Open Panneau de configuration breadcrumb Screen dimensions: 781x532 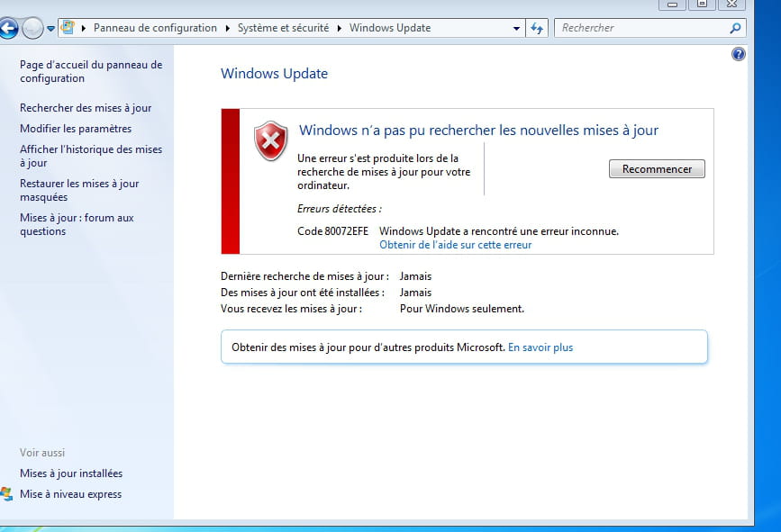click(x=155, y=28)
